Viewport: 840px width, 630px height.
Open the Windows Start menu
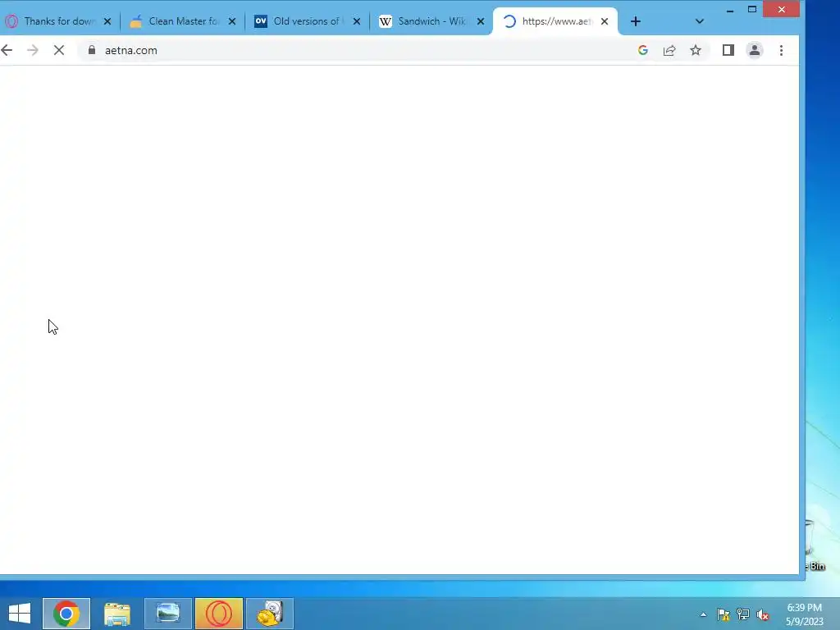pyautogui.click(x=20, y=614)
